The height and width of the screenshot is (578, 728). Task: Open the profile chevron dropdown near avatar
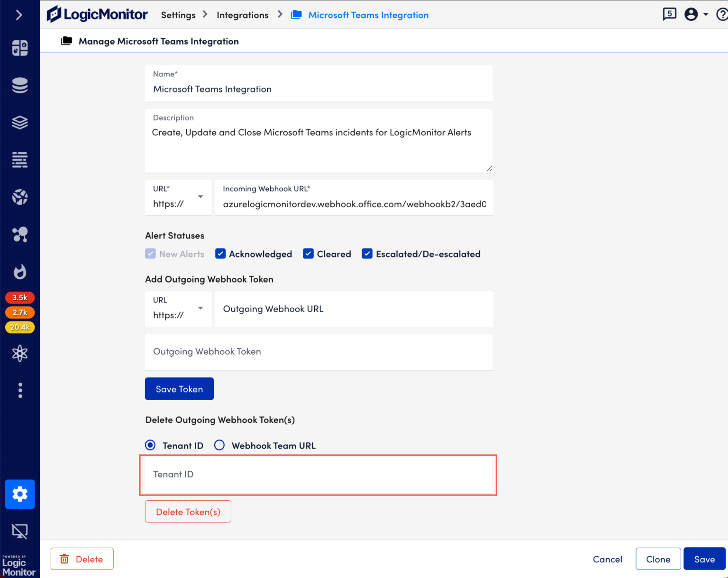tap(705, 14)
